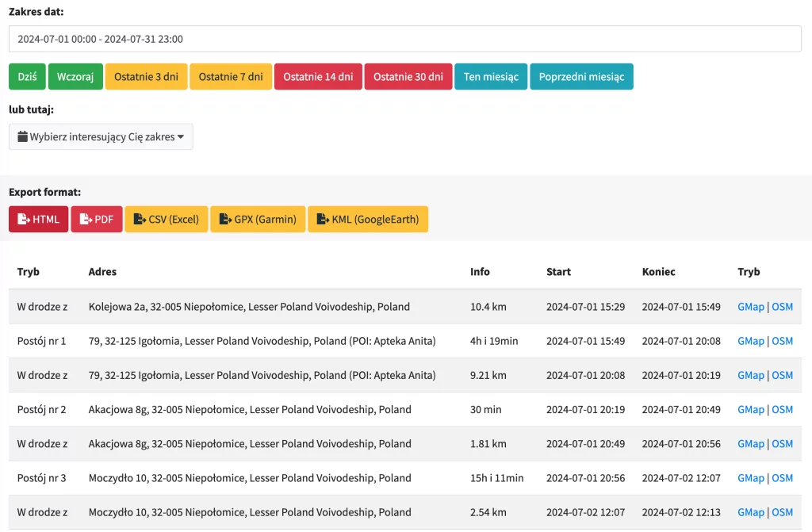Open OSM link for 2.54 km trip
The height and width of the screenshot is (532, 812).
[782, 512]
